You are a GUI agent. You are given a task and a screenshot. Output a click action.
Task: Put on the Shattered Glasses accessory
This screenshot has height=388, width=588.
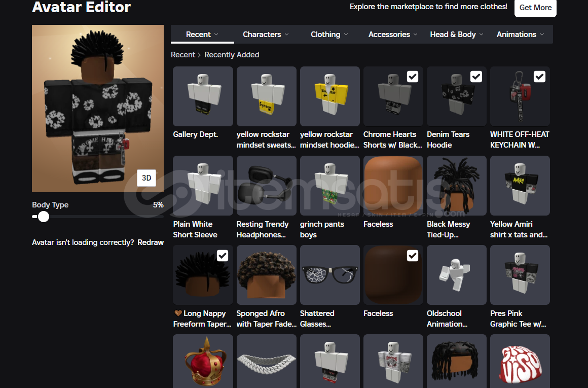click(330, 275)
